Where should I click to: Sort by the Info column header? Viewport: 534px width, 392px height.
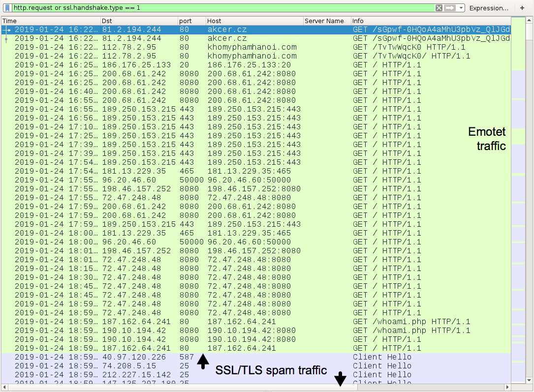point(431,21)
